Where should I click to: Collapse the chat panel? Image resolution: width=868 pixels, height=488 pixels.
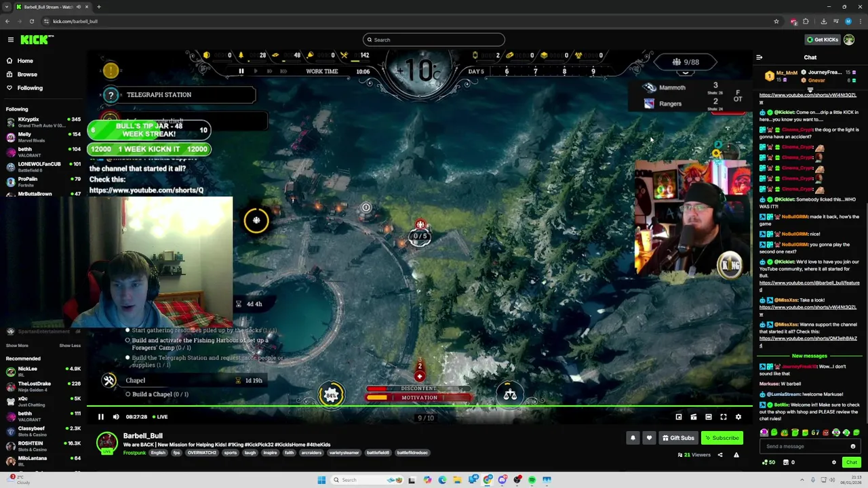coord(759,58)
